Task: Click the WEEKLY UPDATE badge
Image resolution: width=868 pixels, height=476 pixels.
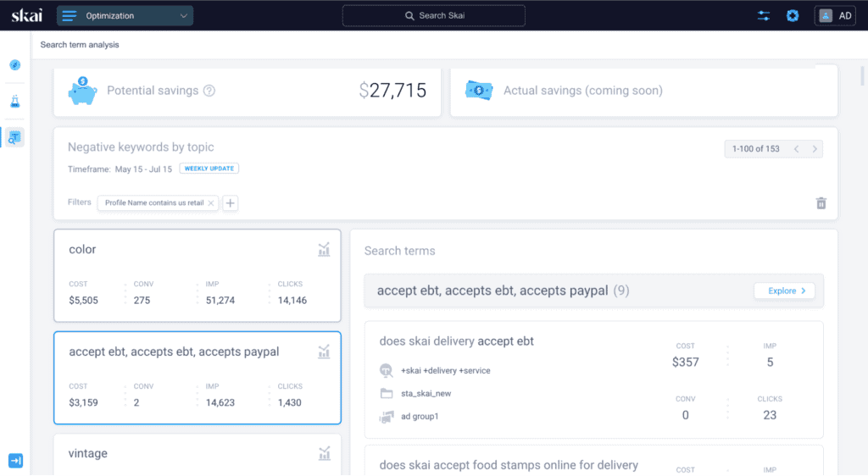Action: [209, 169]
